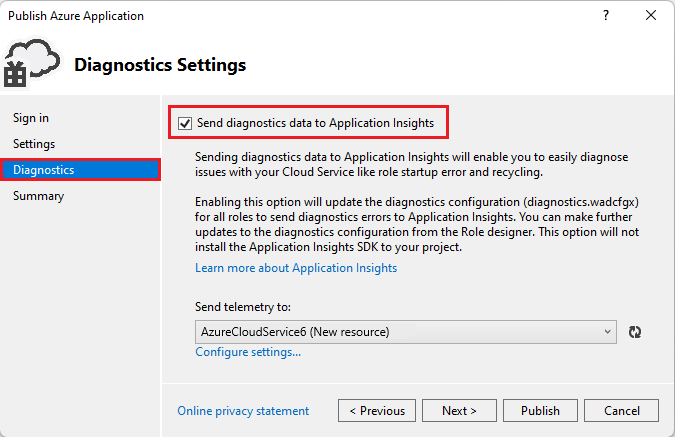
Task: Click the Publish button
Action: pos(540,411)
